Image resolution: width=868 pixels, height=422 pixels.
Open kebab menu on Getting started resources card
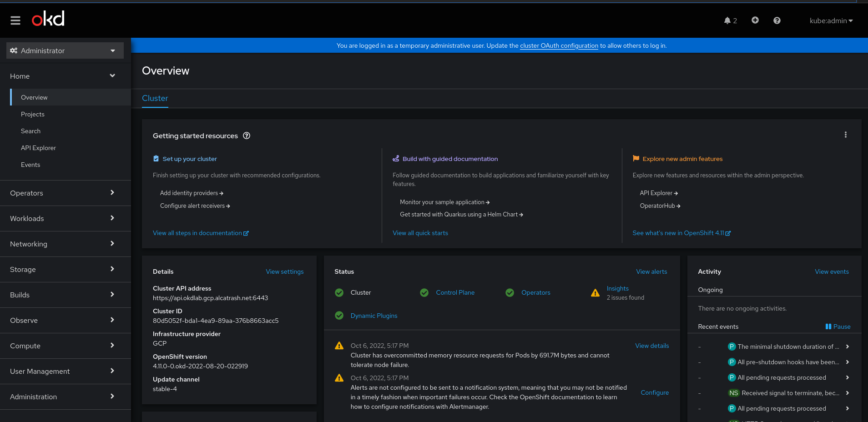pyautogui.click(x=846, y=135)
